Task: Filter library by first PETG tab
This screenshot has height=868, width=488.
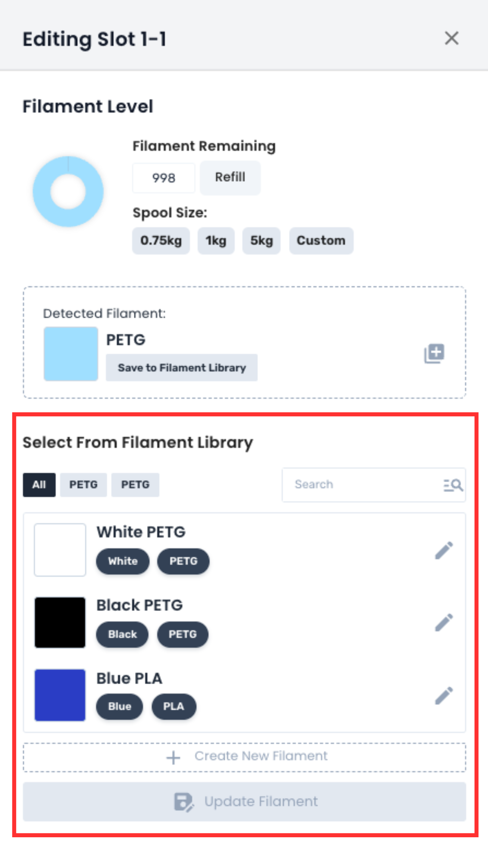Action: pos(83,485)
